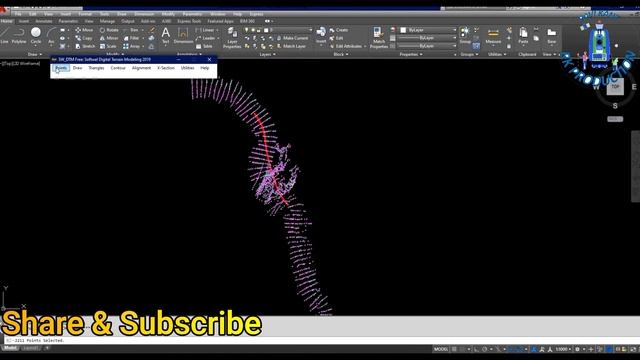Select the Text tool
Screen dimensions: 640x360
165,36
